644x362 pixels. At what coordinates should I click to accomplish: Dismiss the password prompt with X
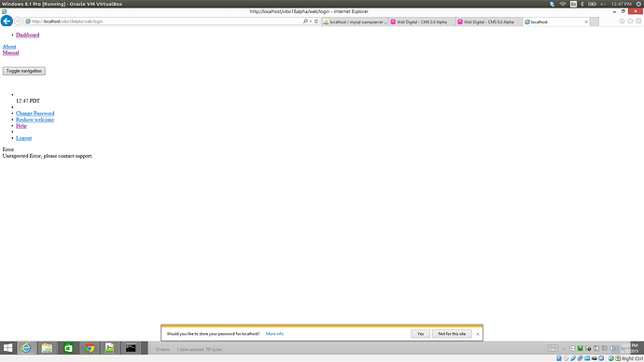point(478,334)
